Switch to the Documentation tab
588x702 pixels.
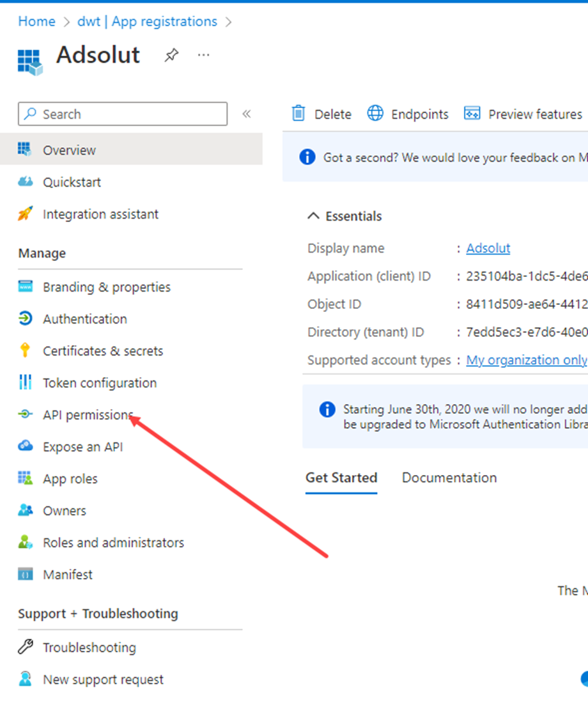(449, 478)
